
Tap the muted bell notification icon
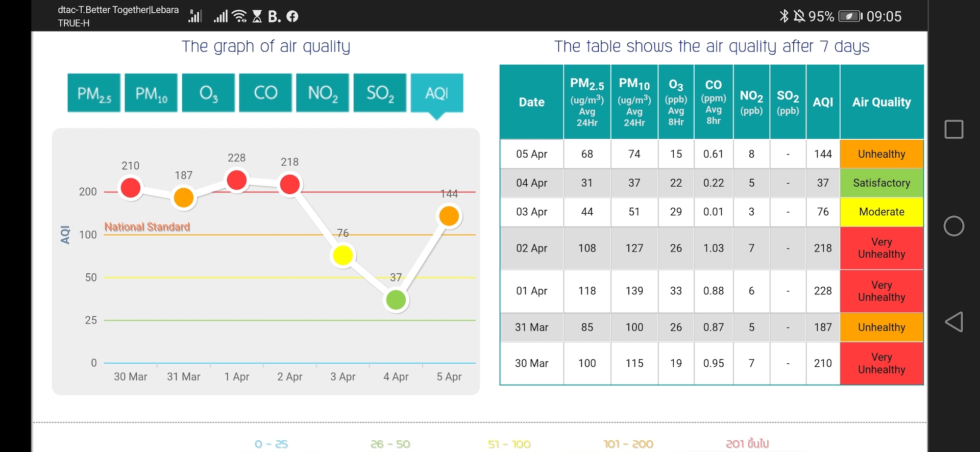[799, 16]
